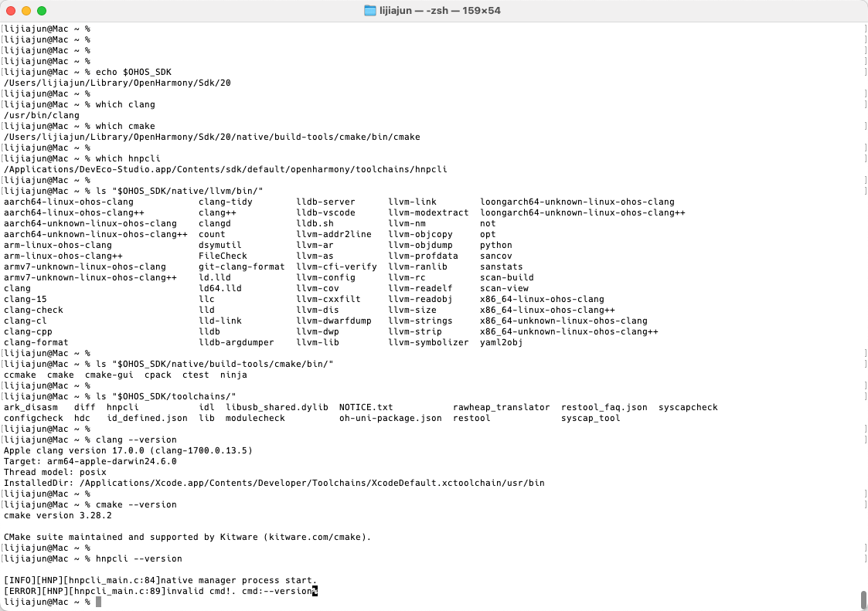Click 'lldb-server' entry

click(x=325, y=202)
